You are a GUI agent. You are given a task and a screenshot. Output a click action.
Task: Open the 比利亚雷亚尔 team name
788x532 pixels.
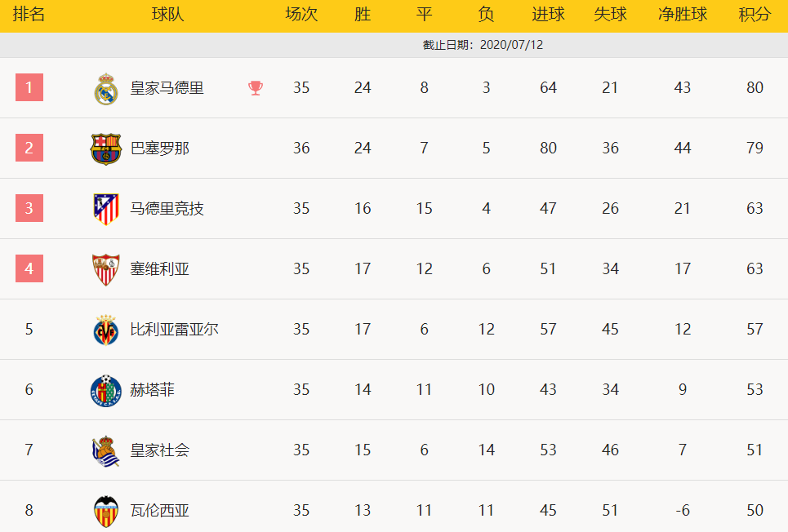tap(175, 329)
